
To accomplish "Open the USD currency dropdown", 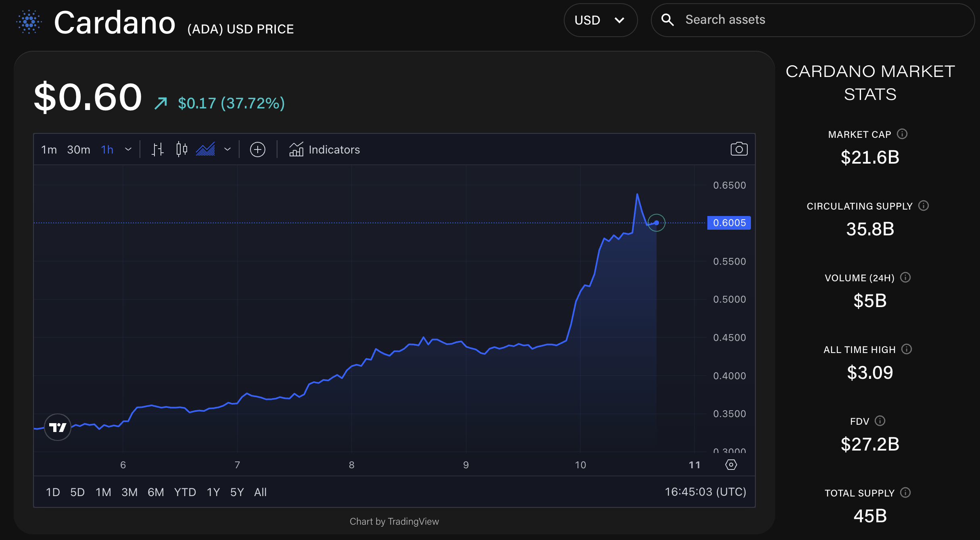I will click(x=600, y=20).
